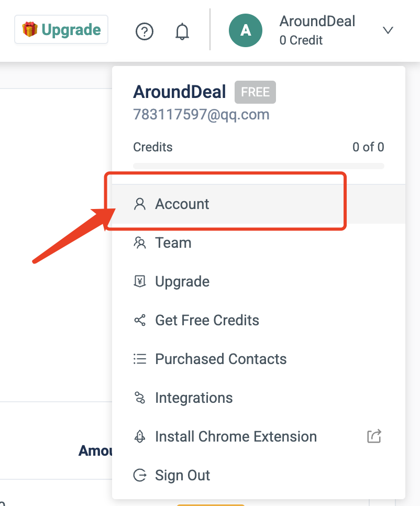The height and width of the screenshot is (506, 420).
Task: Open notifications bell icon
Action: point(182,32)
